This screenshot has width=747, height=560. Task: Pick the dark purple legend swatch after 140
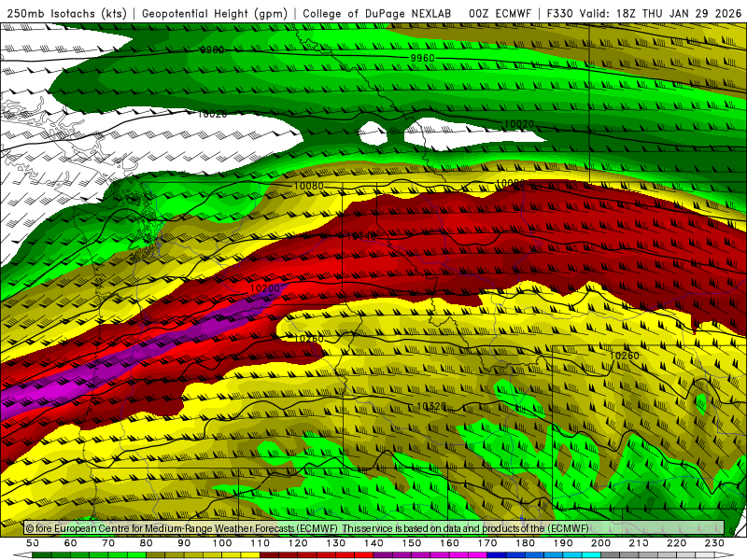pos(383,555)
